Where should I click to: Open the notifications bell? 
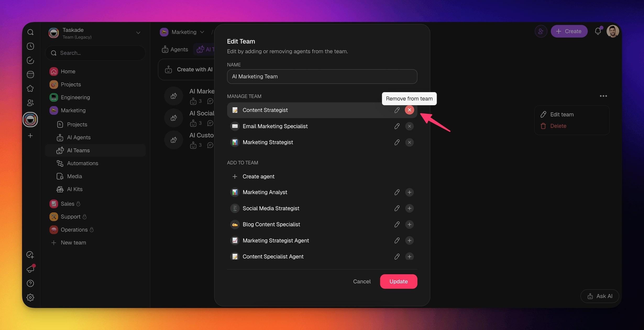click(598, 31)
